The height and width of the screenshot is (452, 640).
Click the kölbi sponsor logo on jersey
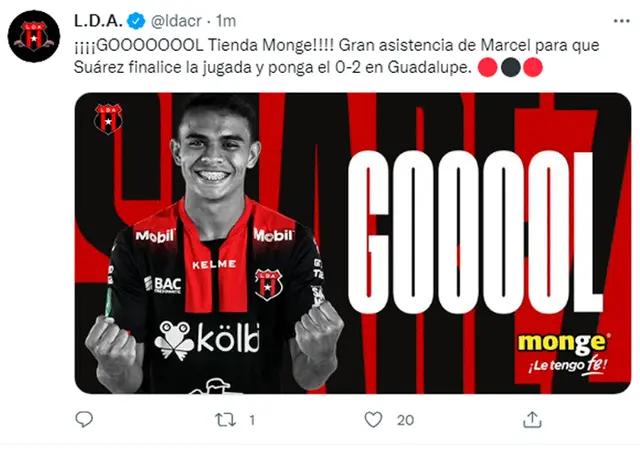(x=207, y=341)
